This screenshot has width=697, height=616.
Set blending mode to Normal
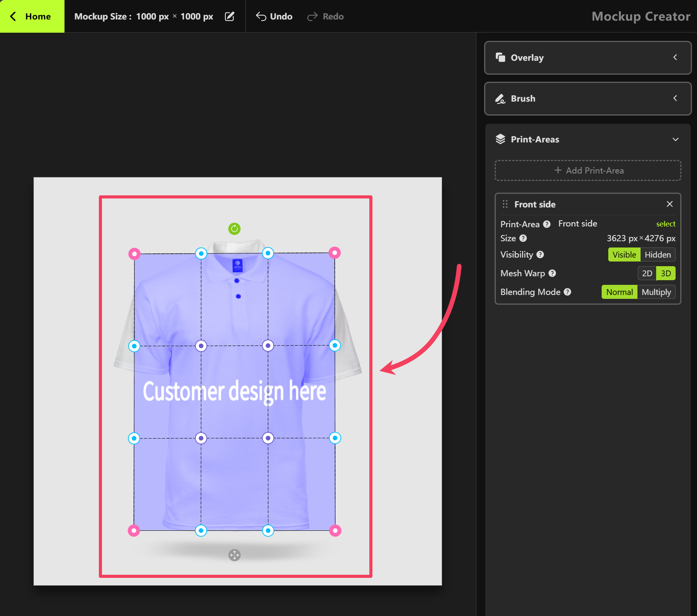(x=620, y=292)
